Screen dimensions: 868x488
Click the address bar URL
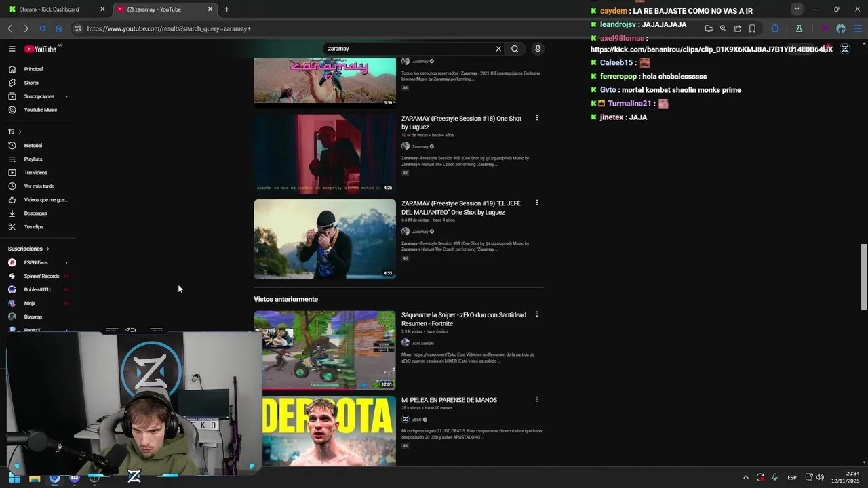pos(169,28)
